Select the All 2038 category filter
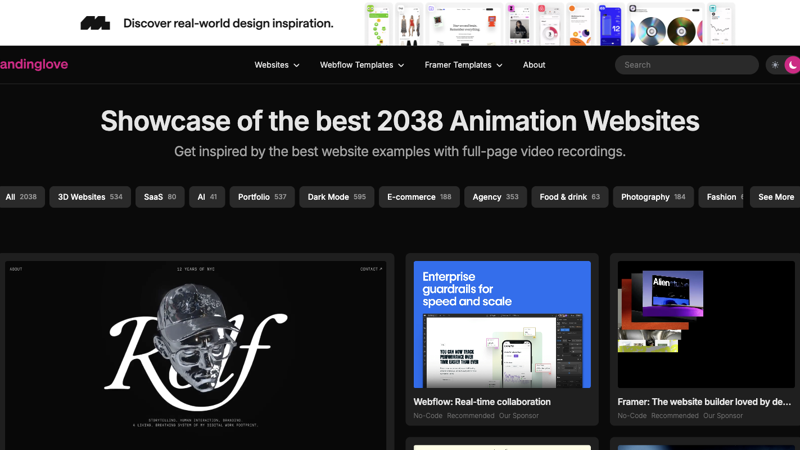 (21, 197)
